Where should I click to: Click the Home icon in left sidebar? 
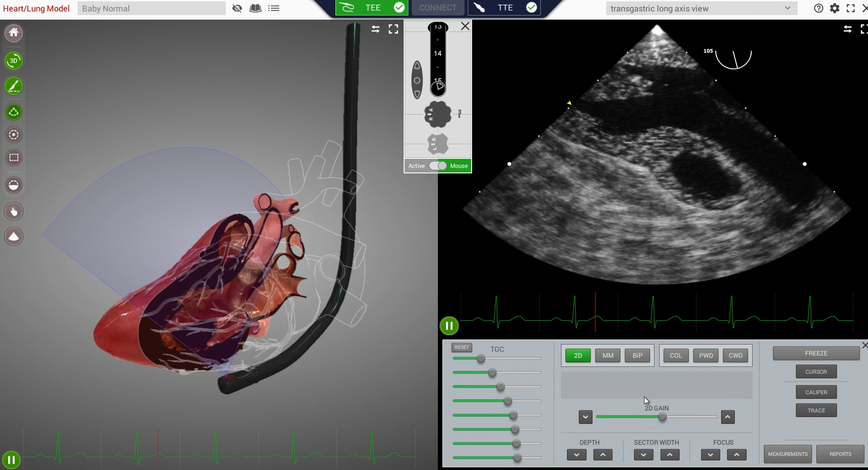point(14,33)
